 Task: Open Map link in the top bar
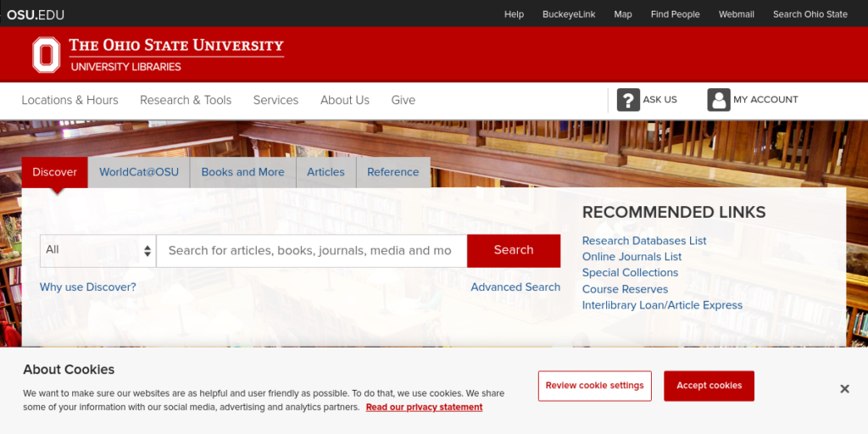623,14
